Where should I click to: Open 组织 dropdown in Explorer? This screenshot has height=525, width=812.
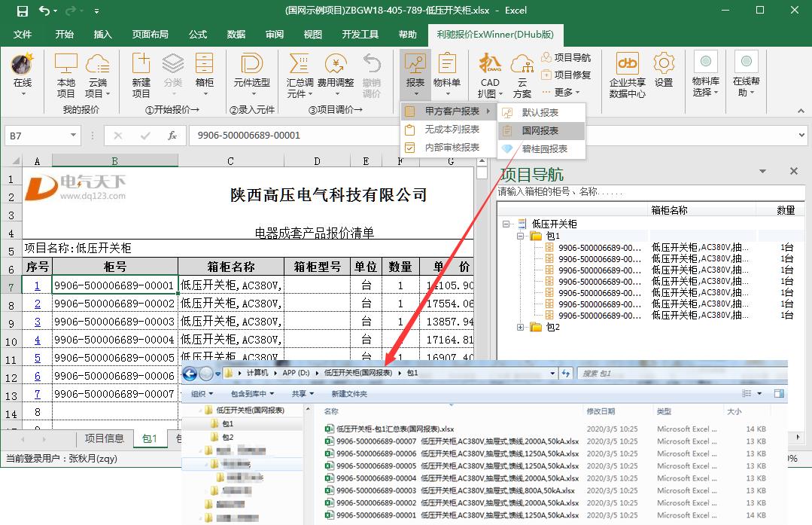point(202,394)
